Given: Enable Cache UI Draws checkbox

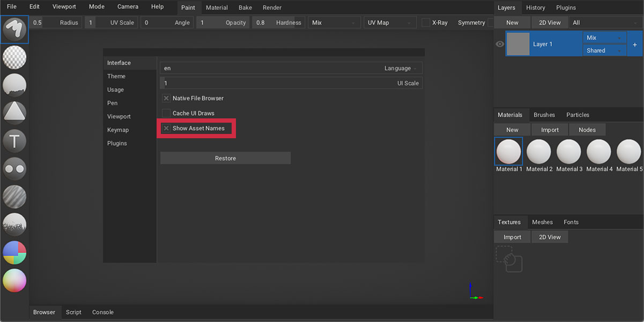Looking at the screenshot, I should point(166,113).
